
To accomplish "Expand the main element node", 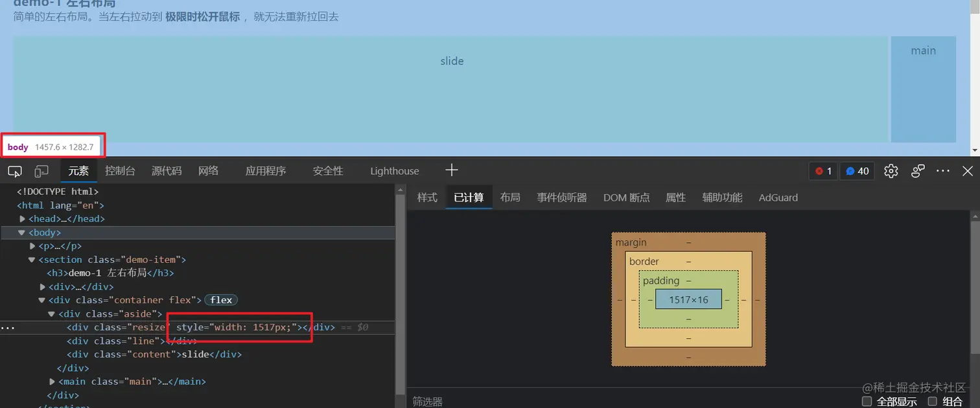I will tap(52, 382).
